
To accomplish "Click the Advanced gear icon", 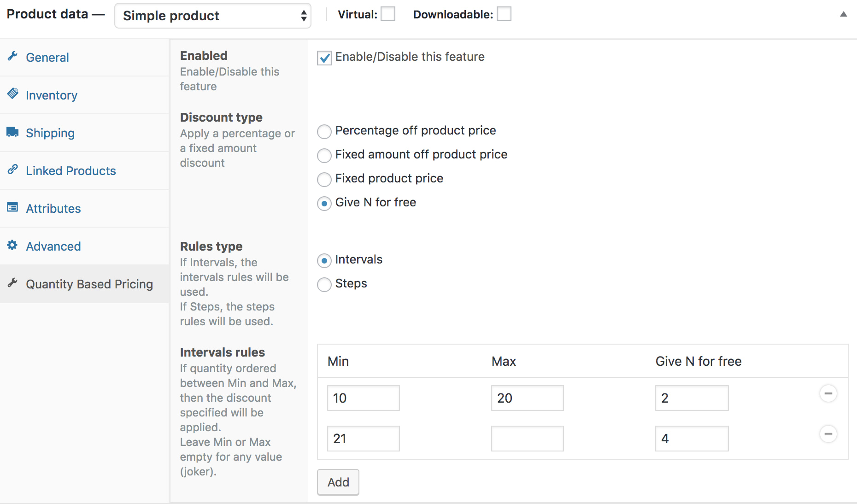I will click(x=12, y=245).
